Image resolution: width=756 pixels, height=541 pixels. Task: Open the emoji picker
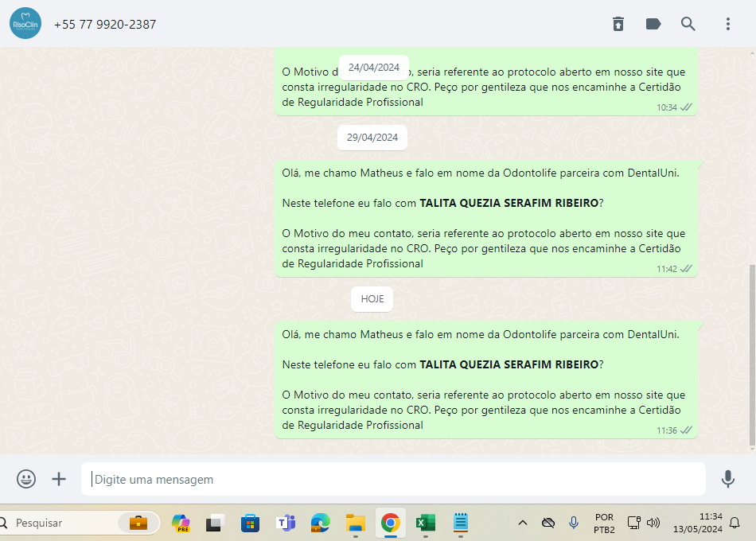pyautogui.click(x=26, y=479)
